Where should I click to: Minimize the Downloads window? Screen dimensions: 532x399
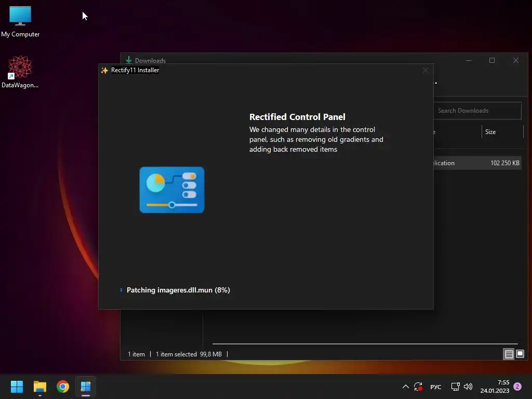[469, 60]
